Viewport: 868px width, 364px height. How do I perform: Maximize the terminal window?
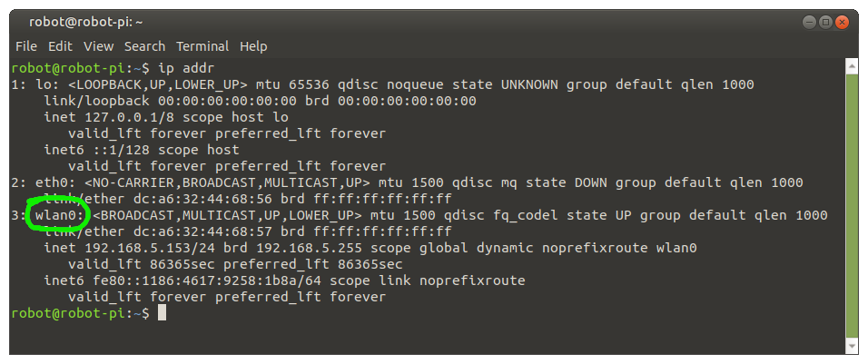(825, 23)
